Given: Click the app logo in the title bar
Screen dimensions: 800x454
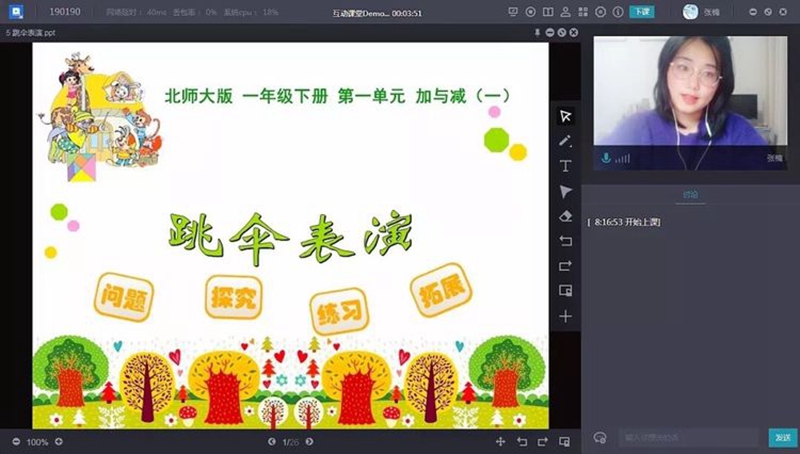Looking at the screenshot, I should 16,11.
